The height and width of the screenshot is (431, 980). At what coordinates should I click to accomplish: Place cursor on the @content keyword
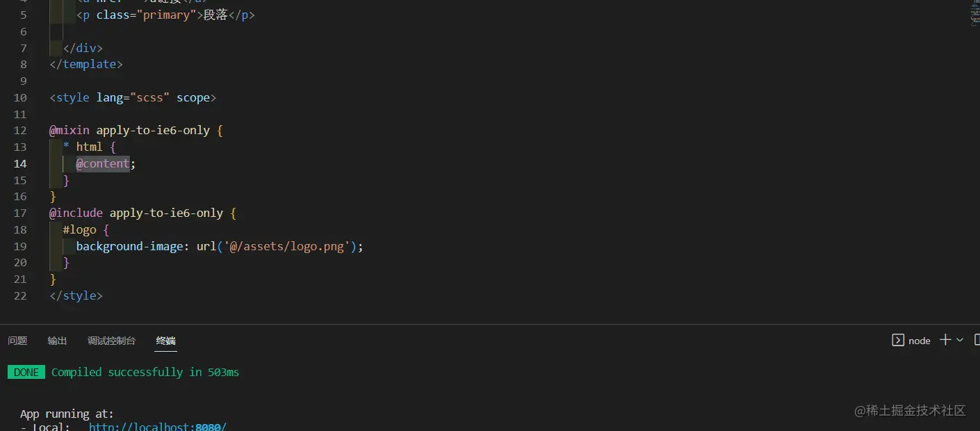click(x=102, y=163)
